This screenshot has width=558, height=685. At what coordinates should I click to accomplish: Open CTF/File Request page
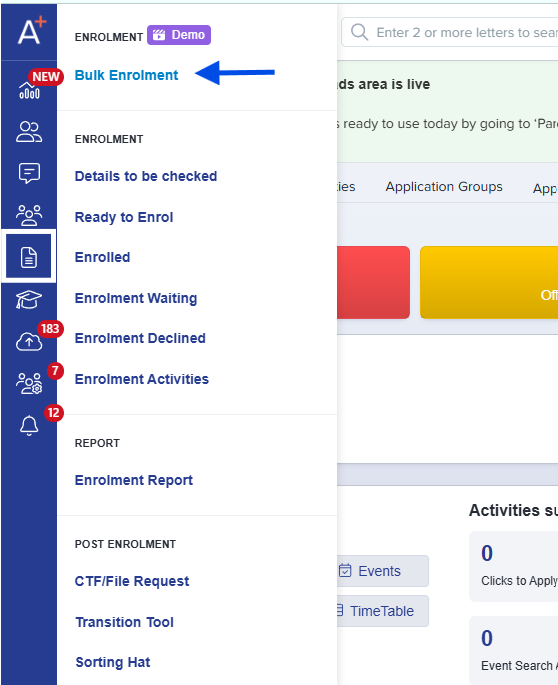132,581
